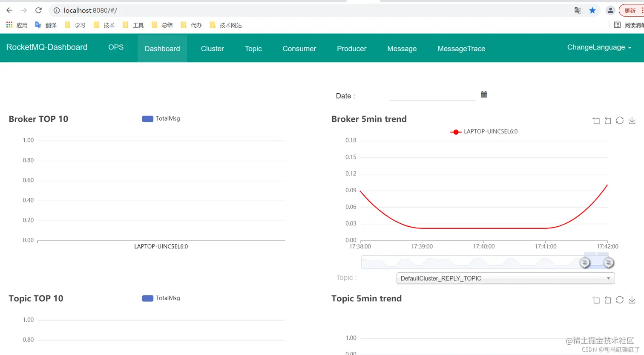644x355 pixels.
Task: Open the 技术 bookmark folder
Action: pos(104,25)
